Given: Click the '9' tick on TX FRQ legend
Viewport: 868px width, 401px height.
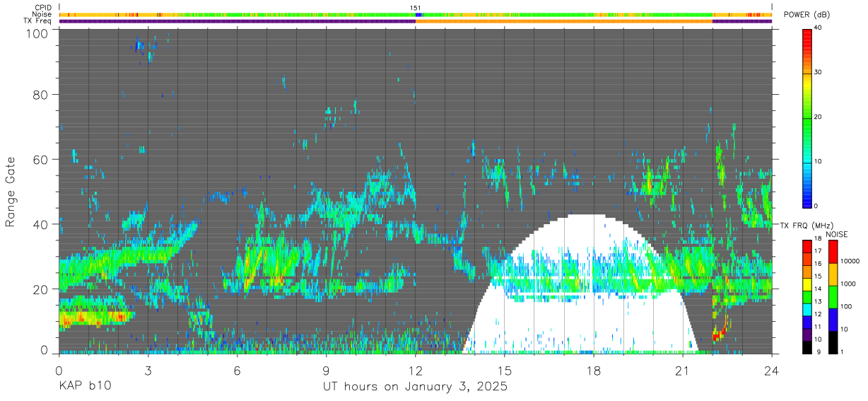Looking at the screenshot, I should [x=818, y=351].
